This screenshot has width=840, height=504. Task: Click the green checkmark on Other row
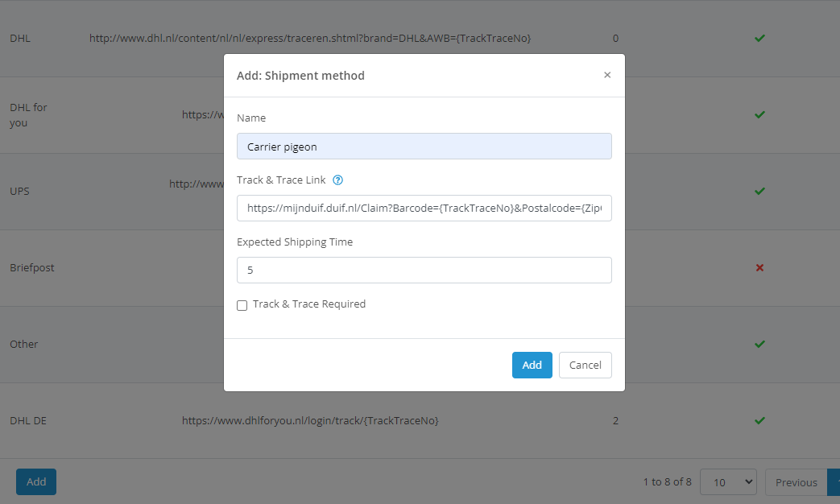759,344
